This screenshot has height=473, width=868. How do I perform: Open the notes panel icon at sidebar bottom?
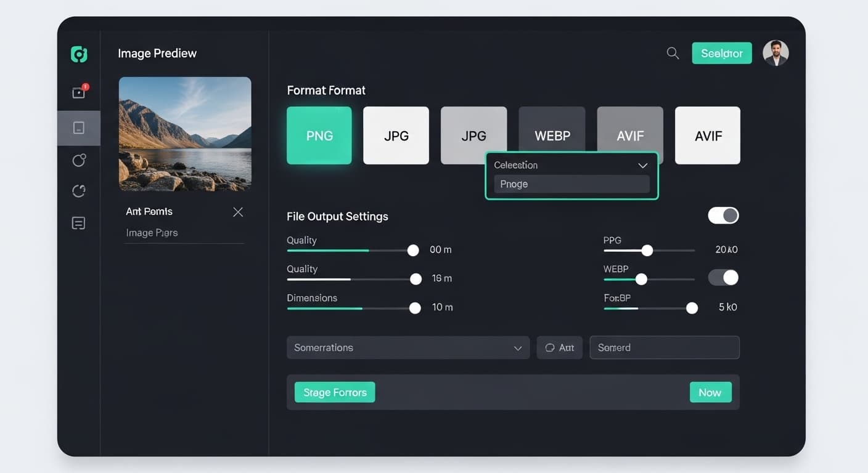point(78,222)
